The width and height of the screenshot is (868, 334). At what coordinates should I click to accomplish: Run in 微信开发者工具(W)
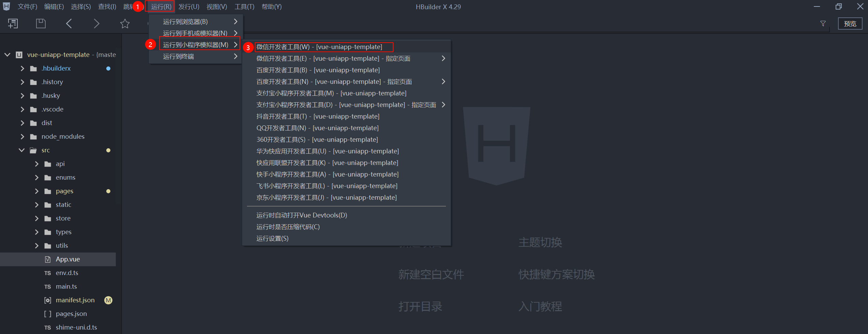[347, 47]
